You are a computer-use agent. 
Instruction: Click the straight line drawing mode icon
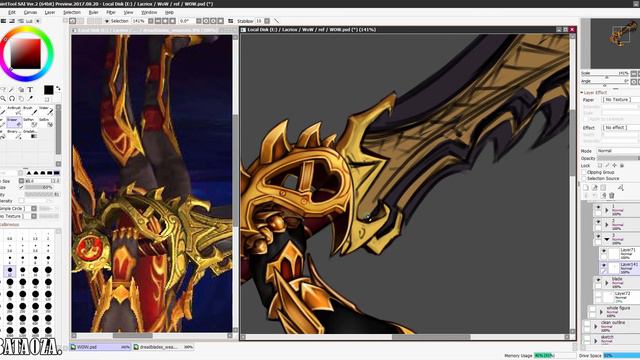[x=277, y=21]
